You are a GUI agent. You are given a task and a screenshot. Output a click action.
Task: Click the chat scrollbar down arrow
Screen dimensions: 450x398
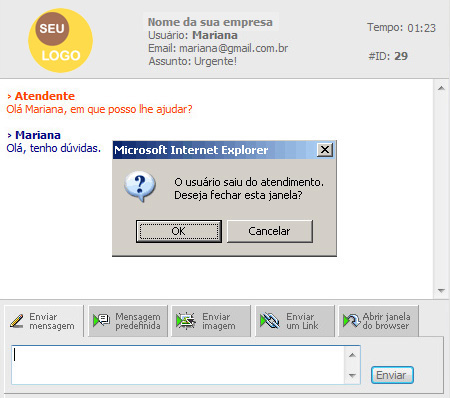click(x=441, y=291)
